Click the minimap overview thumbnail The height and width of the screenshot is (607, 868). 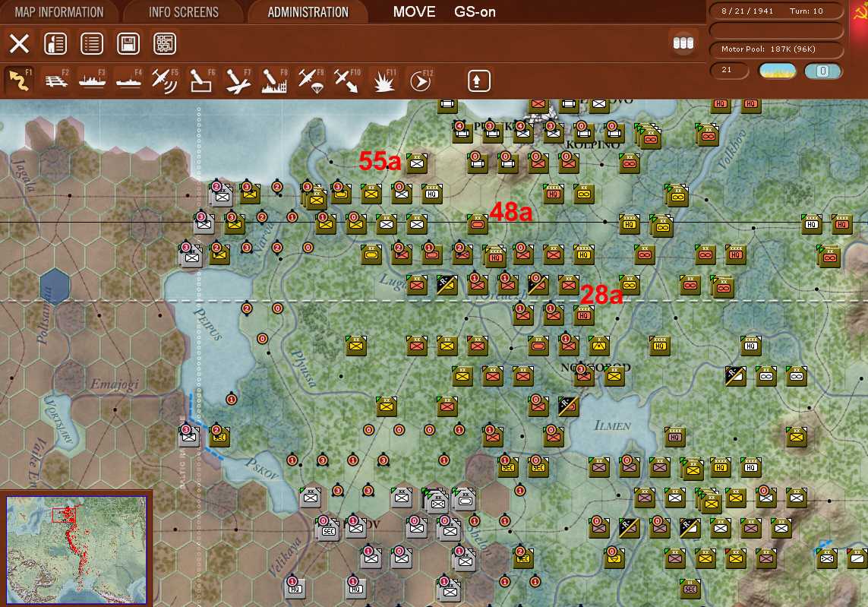77,549
